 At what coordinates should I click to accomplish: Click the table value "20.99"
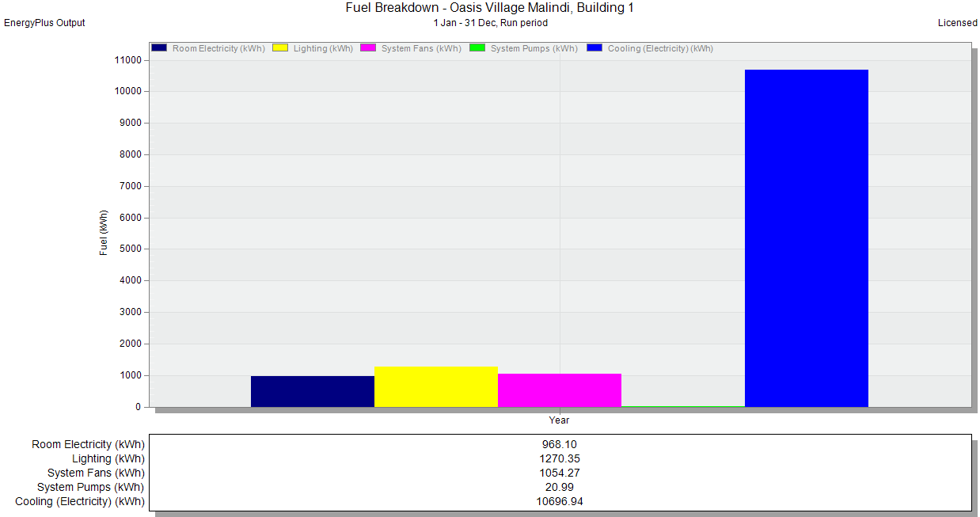[560, 488]
